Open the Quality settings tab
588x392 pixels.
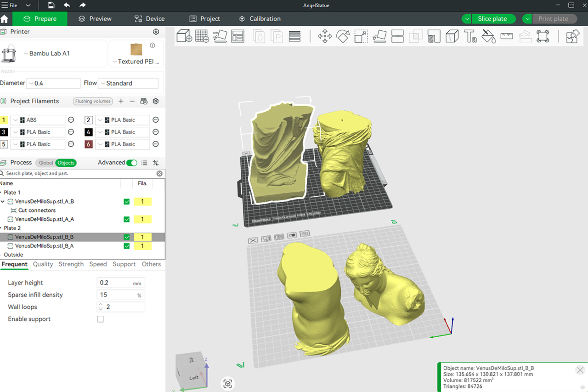43,264
